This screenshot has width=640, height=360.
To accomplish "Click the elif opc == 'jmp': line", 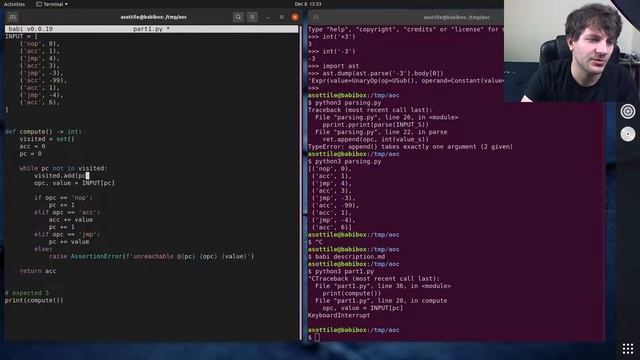I will 67,234.
